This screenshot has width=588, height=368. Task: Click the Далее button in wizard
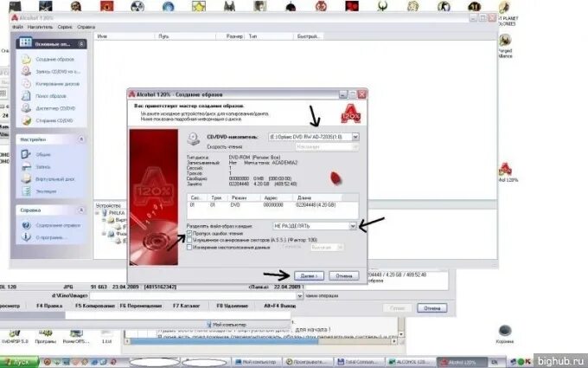(x=309, y=275)
